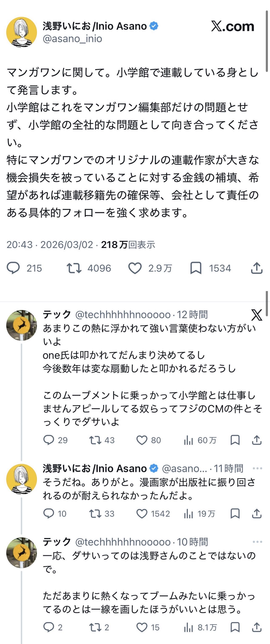
Task: Click the X logo beside テック's first reply
Action: tap(257, 315)
